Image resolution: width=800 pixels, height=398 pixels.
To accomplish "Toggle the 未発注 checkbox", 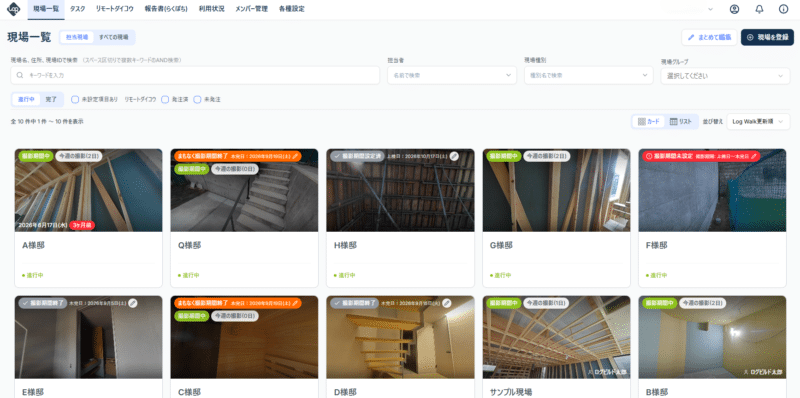I will tap(197, 100).
